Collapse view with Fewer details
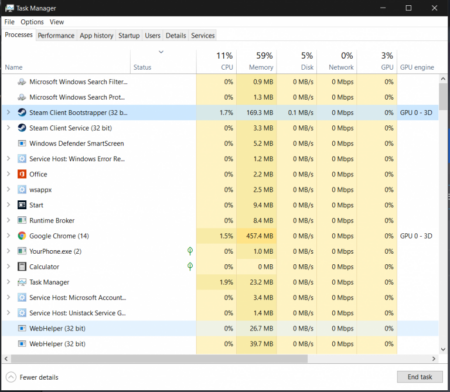Viewport: 450px width, 392px height. click(32, 377)
